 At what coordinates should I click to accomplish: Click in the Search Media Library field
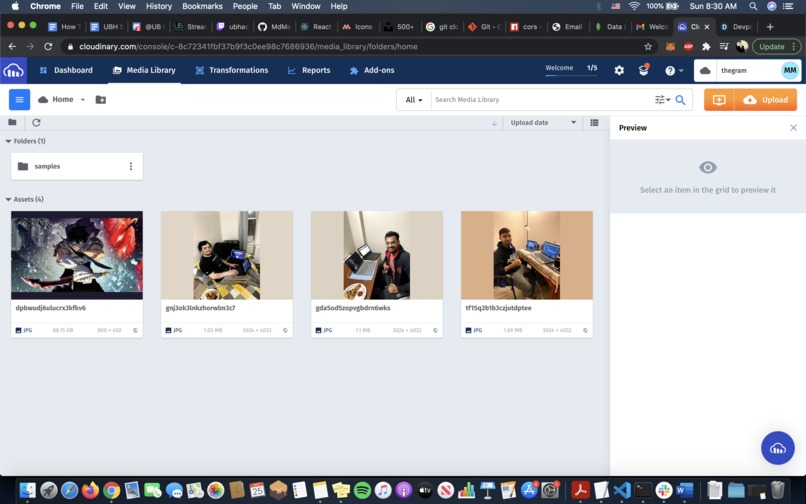pyautogui.click(x=542, y=100)
